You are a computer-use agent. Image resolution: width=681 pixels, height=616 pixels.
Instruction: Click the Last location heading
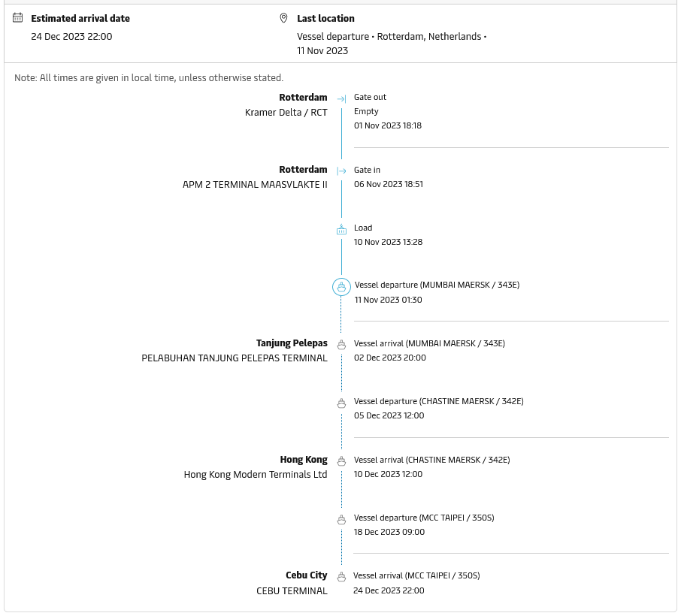325,18
